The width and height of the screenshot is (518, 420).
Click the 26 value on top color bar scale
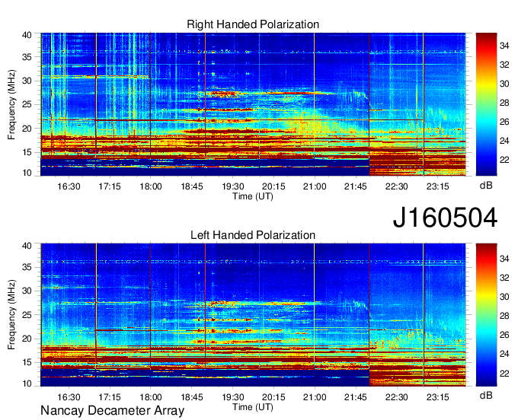(x=504, y=122)
